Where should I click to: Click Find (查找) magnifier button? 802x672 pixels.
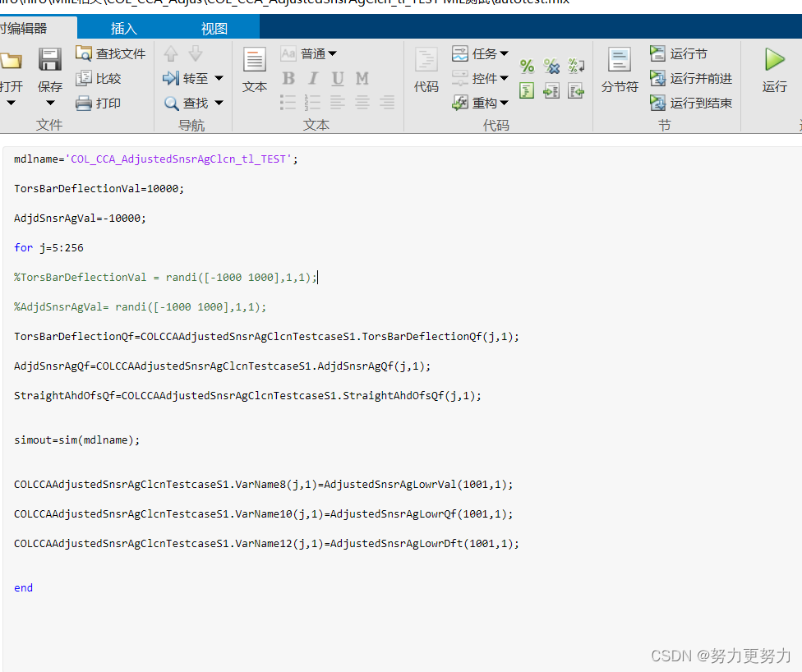[186, 103]
